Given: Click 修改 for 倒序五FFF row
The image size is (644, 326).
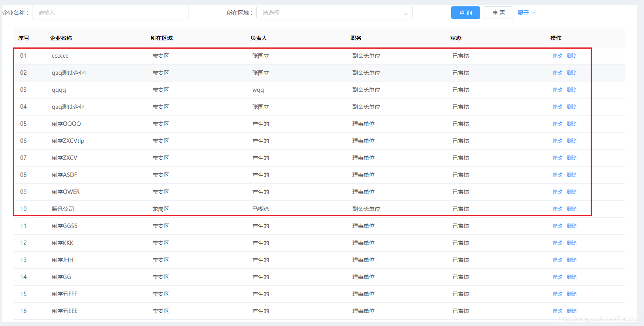Looking at the screenshot, I should (x=557, y=294).
